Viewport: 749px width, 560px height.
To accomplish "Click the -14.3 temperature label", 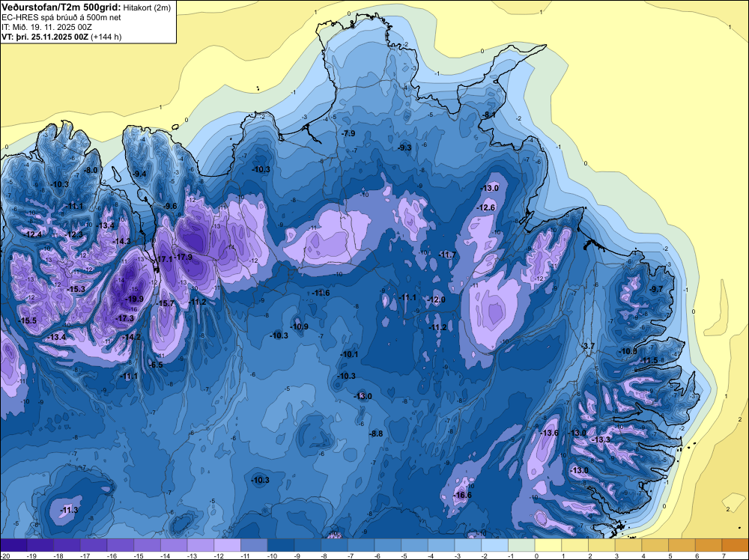I will (x=122, y=242).
